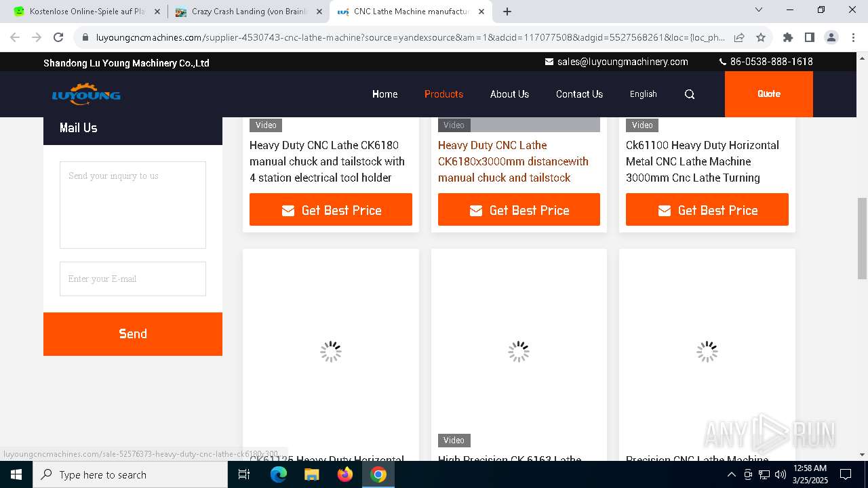868x488 pixels.
Task: Open the Home menu item
Action: click(x=384, y=94)
